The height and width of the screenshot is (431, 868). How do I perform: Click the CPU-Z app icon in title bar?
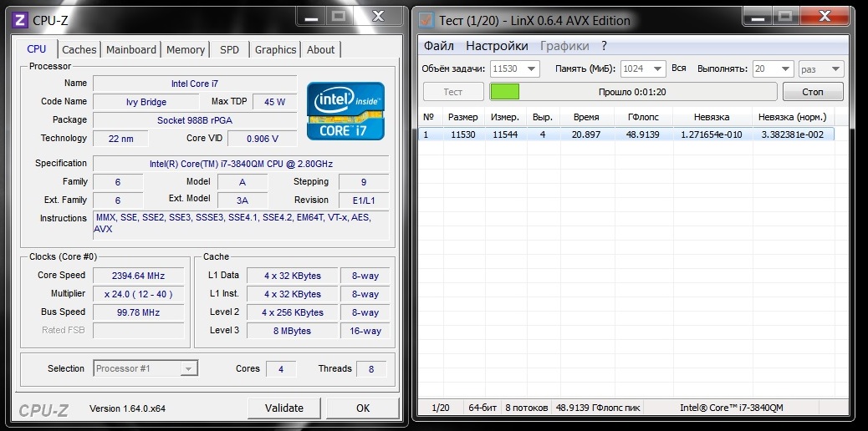tap(20, 21)
